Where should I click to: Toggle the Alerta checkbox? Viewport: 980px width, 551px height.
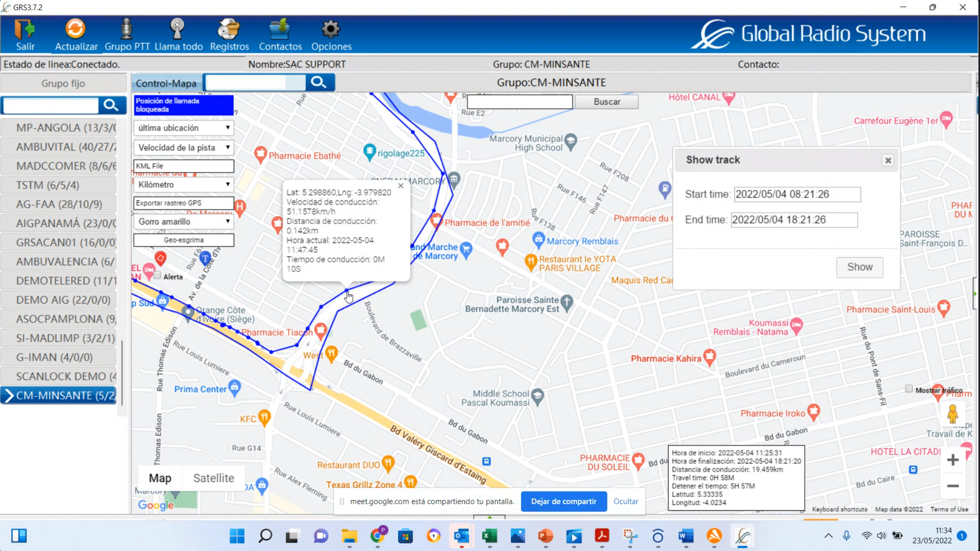pos(157,275)
